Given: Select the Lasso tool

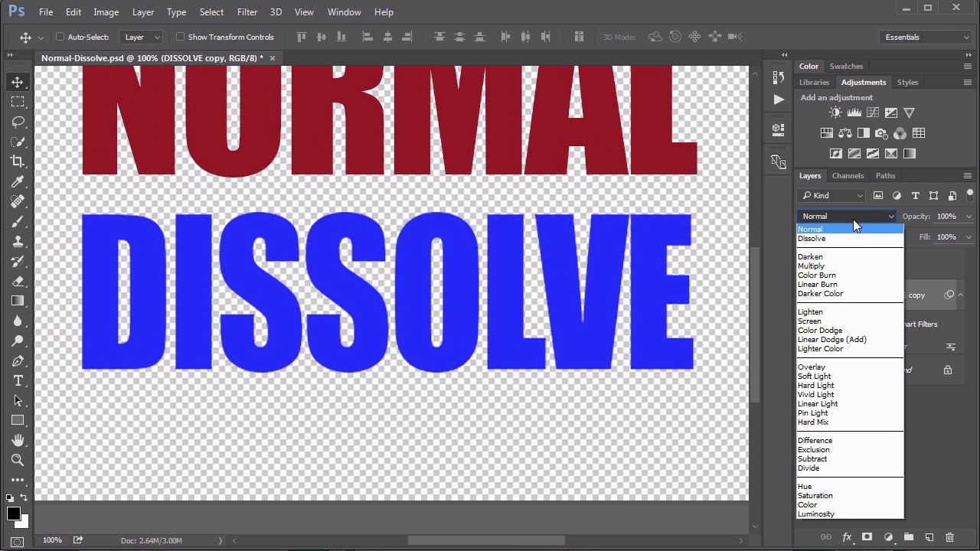Looking at the screenshot, I should coord(18,122).
